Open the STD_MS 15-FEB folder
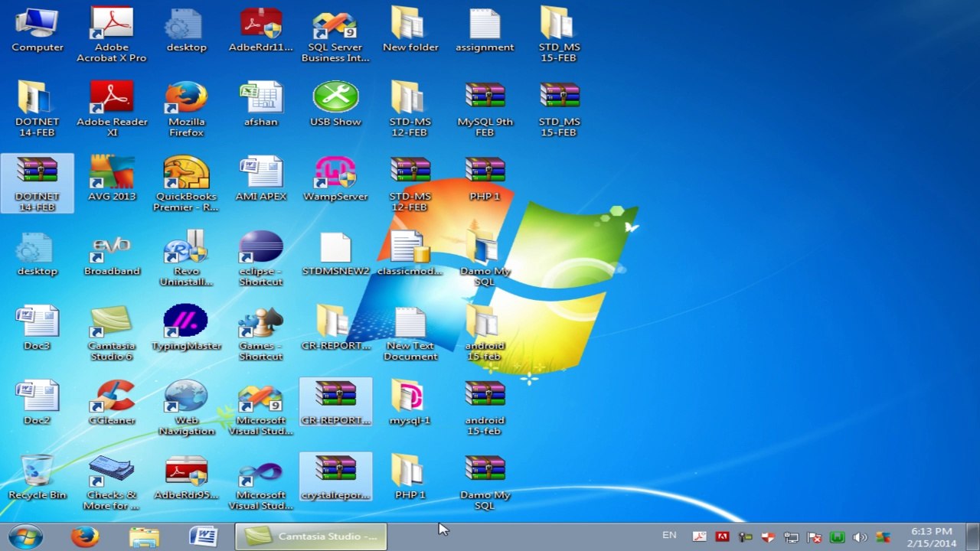 [x=560, y=35]
